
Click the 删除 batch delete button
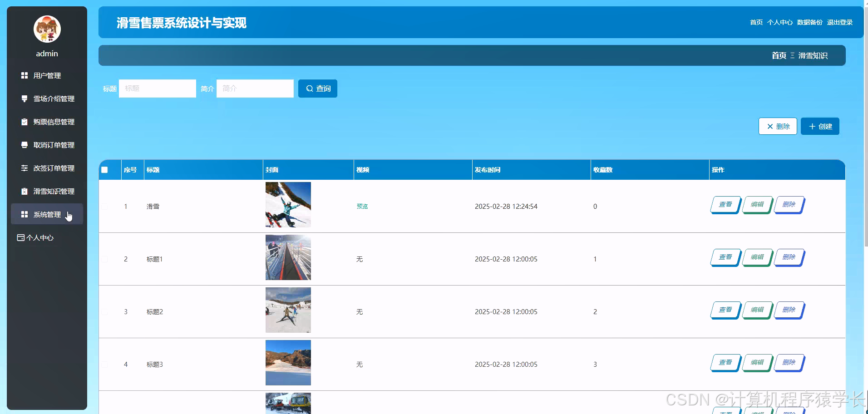778,126
